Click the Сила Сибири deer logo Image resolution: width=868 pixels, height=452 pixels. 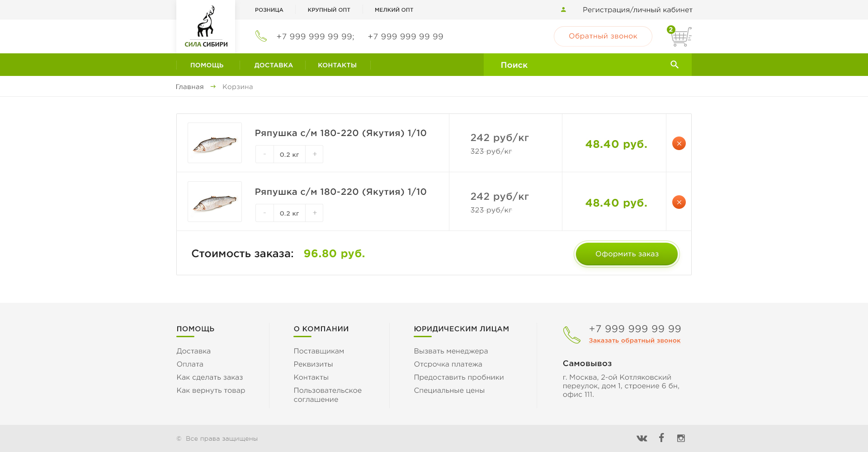(x=206, y=27)
